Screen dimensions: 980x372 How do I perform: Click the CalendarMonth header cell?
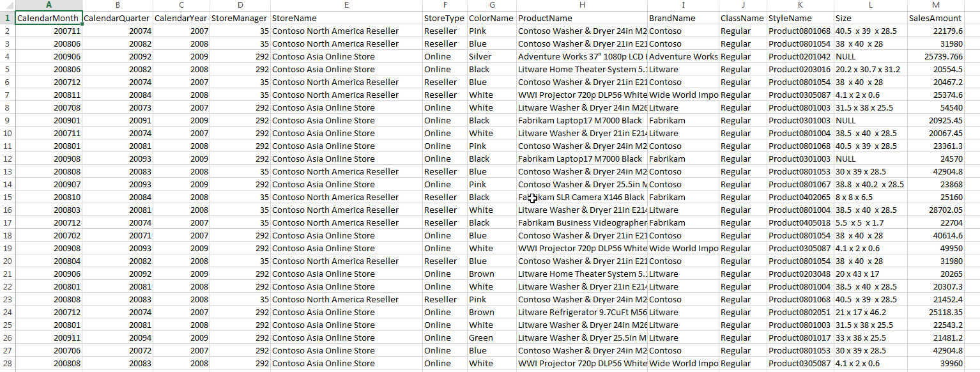click(49, 18)
